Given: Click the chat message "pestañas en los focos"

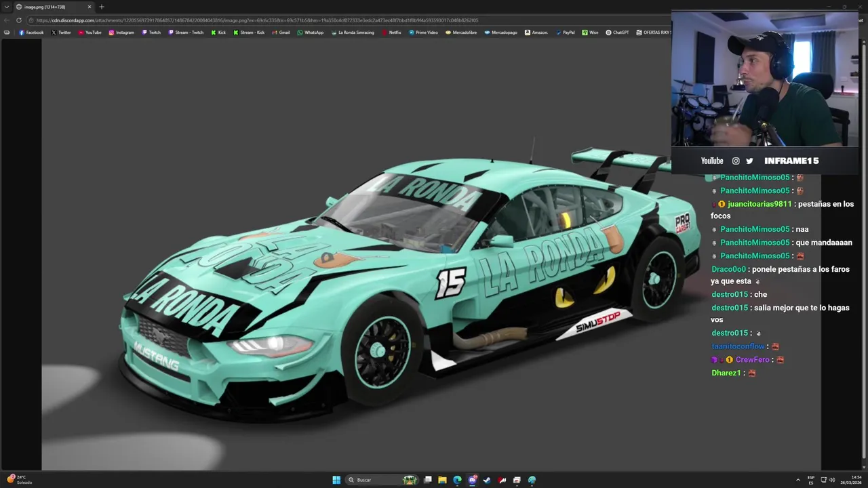Looking at the screenshot, I should click(783, 210).
